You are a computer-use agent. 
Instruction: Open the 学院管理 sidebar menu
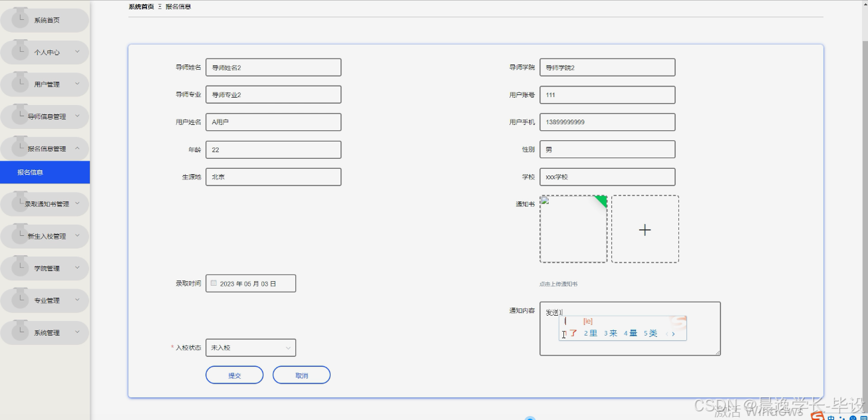click(x=45, y=268)
